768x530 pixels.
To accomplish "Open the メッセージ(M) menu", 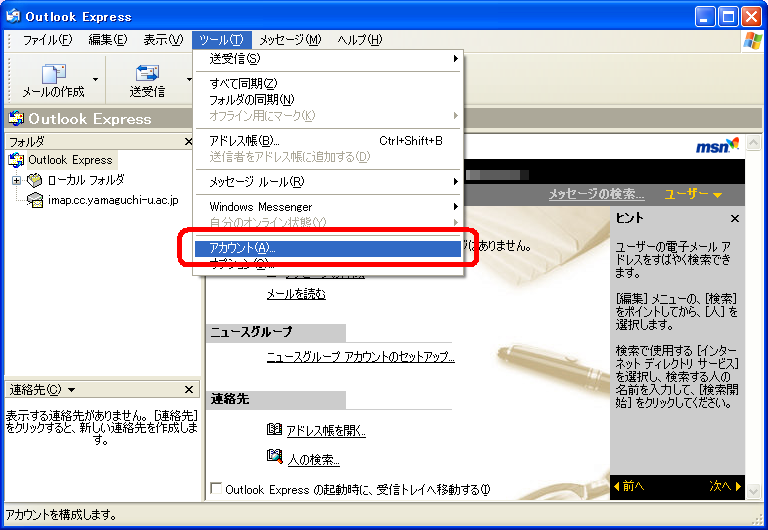I will pyautogui.click(x=290, y=40).
